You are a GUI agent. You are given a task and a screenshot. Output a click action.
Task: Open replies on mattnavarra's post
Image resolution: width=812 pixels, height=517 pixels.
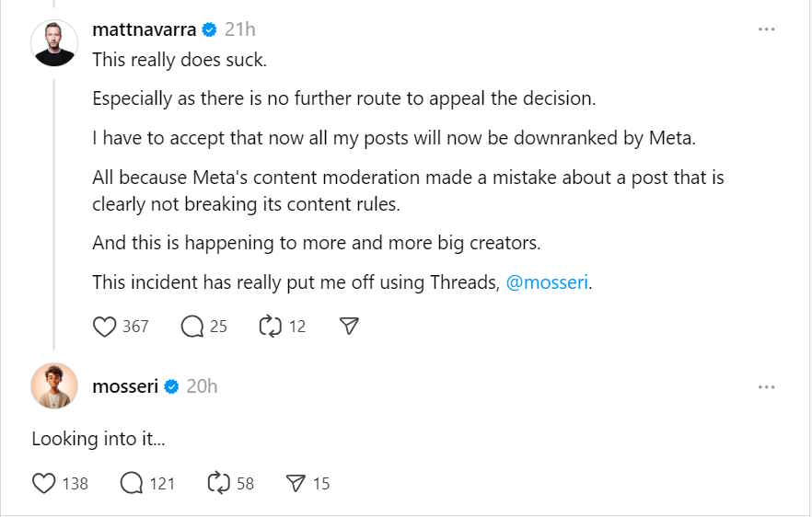192,327
